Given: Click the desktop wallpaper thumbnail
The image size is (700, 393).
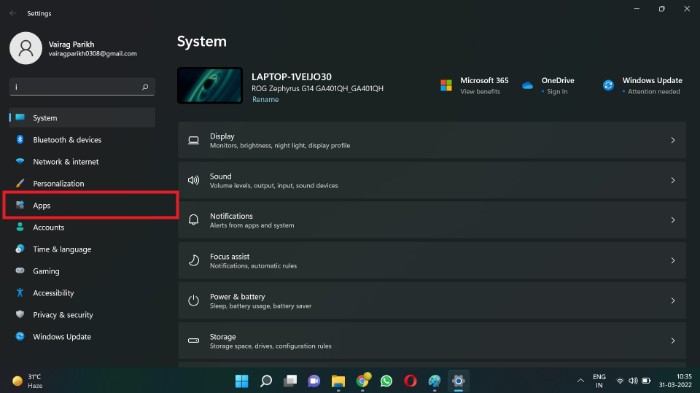Looking at the screenshot, I should [x=210, y=85].
